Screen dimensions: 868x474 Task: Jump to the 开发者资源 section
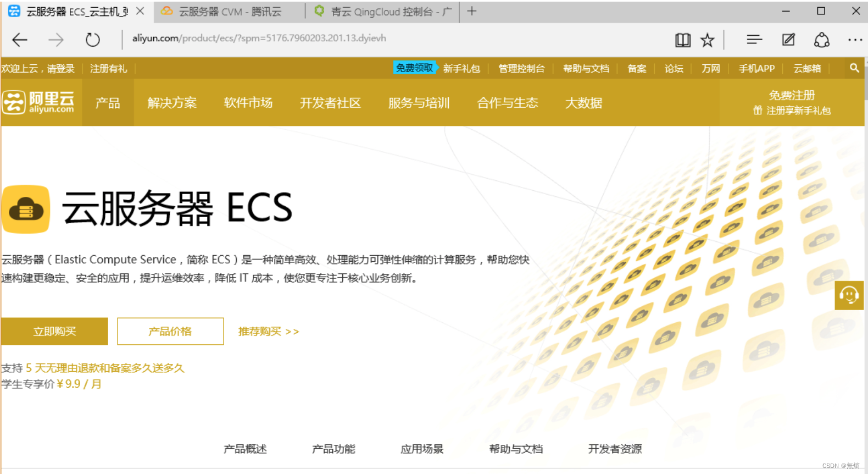pos(615,449)
